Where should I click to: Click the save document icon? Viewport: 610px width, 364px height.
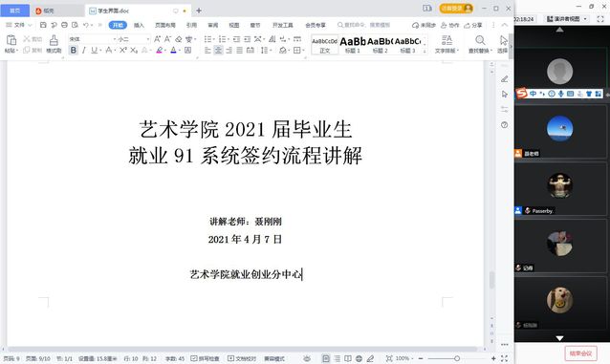tap(43, 25)
